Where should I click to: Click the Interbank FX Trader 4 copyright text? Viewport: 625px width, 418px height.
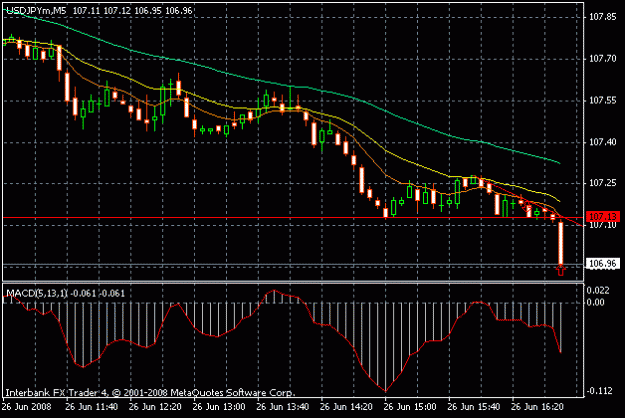pos(150,393)
